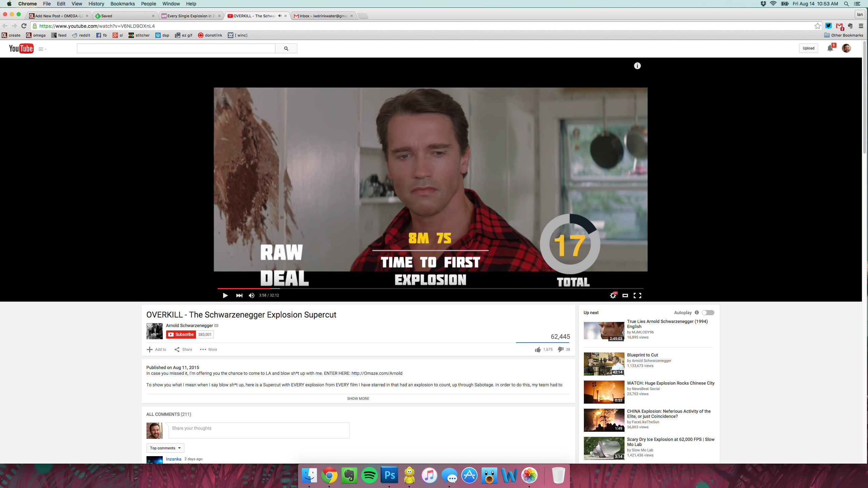Expand description with SHOW MORE
The image size is (868, 488).
tap(358, 399)
